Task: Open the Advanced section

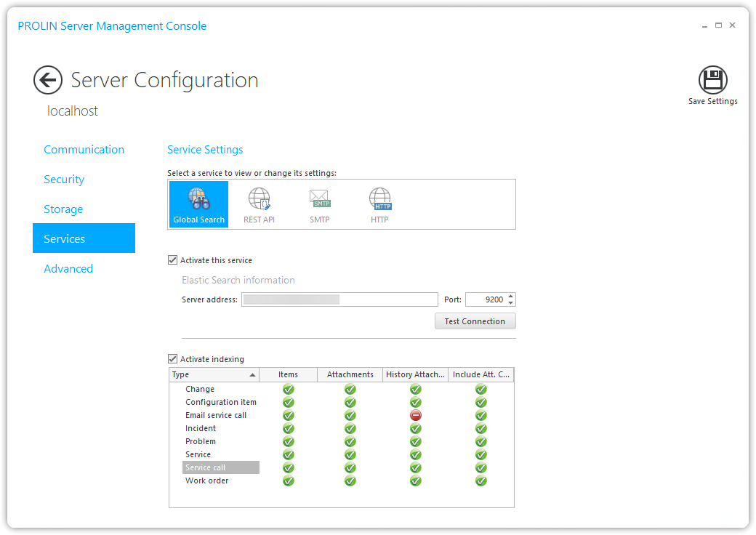Action: click(68, 269)
